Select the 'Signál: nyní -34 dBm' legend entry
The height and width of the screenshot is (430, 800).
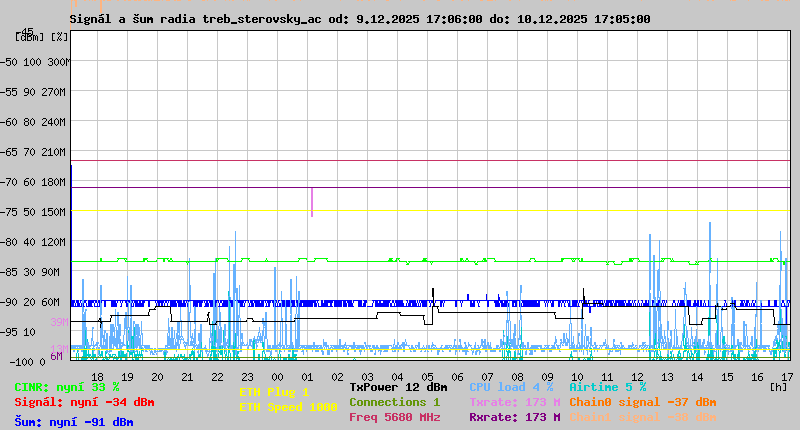[x=84, y=402]
